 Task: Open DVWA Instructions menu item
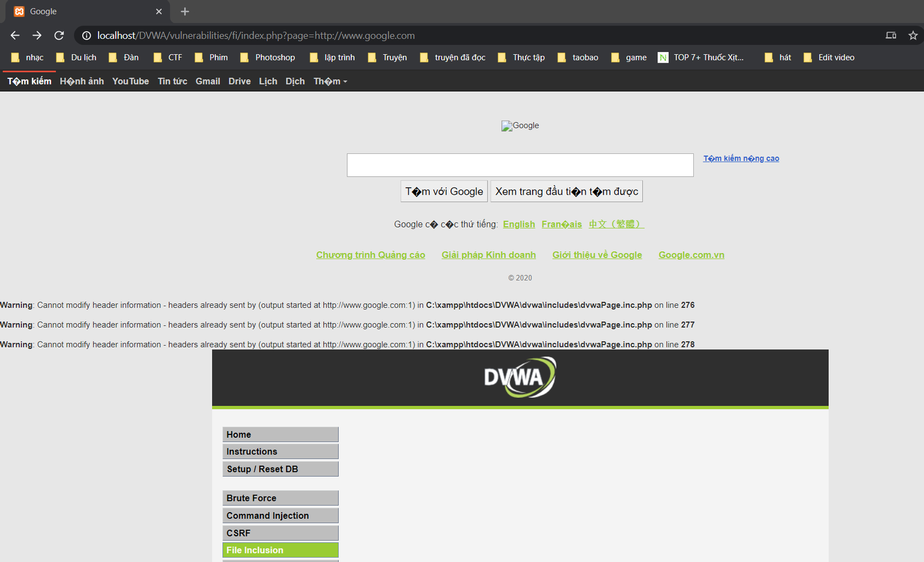coord(281,452)
